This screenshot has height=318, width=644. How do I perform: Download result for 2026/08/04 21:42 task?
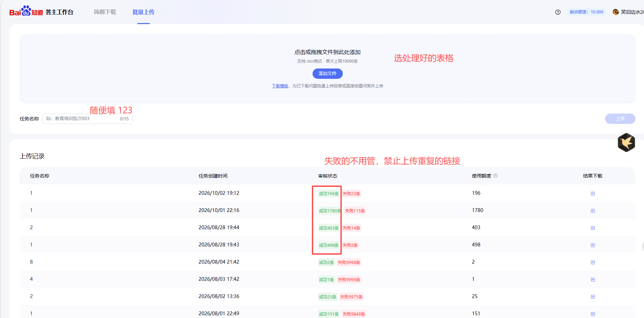[x=593, y=262]
